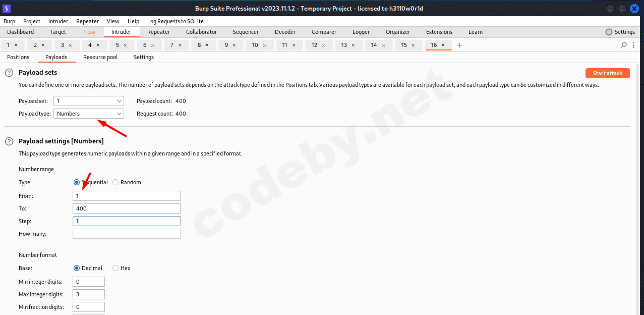This screenshot has width=644, height=315.
Task: Open help icon for Payload settings
Action: point(9,141)
